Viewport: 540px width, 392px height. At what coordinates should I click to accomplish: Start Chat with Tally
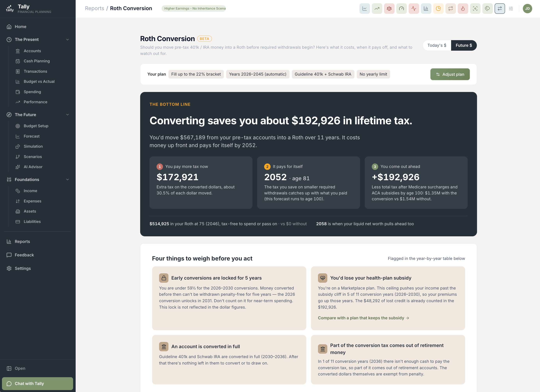pos(38,383)
